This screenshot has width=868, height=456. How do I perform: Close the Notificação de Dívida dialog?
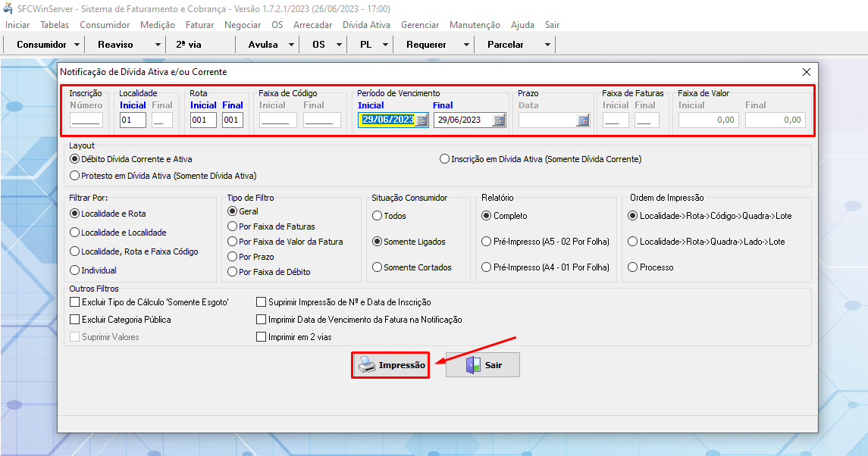pos(806,72)
